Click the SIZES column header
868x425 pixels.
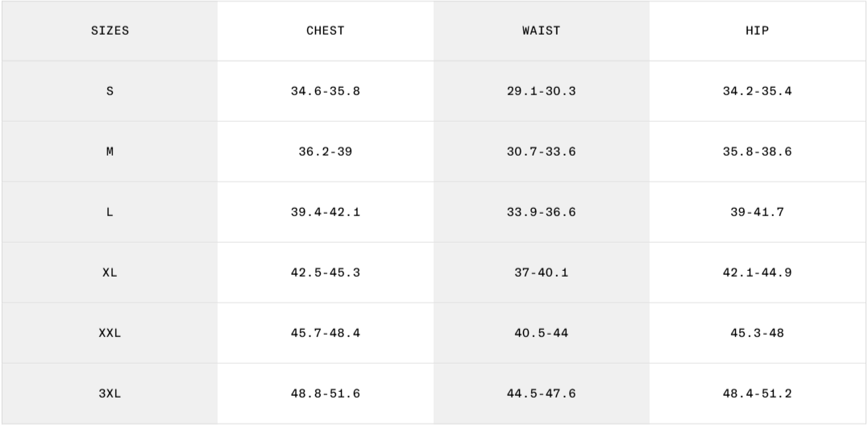click(x=110, y=31)
